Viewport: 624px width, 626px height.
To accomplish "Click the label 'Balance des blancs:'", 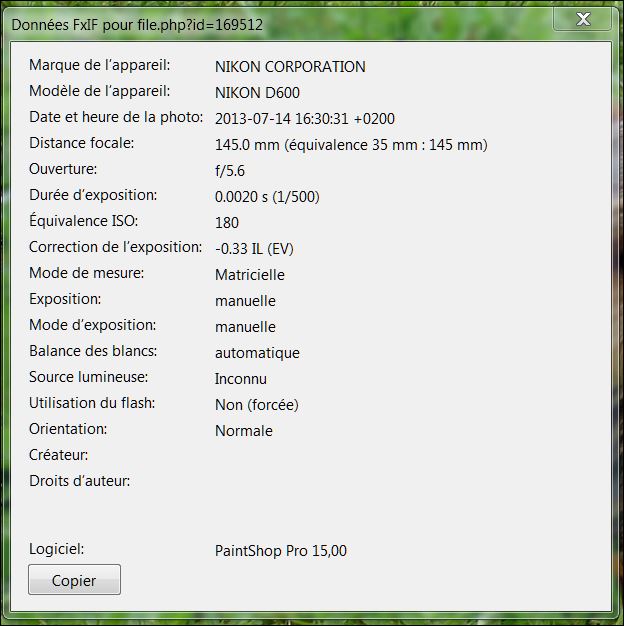I will tap(93, 351).
